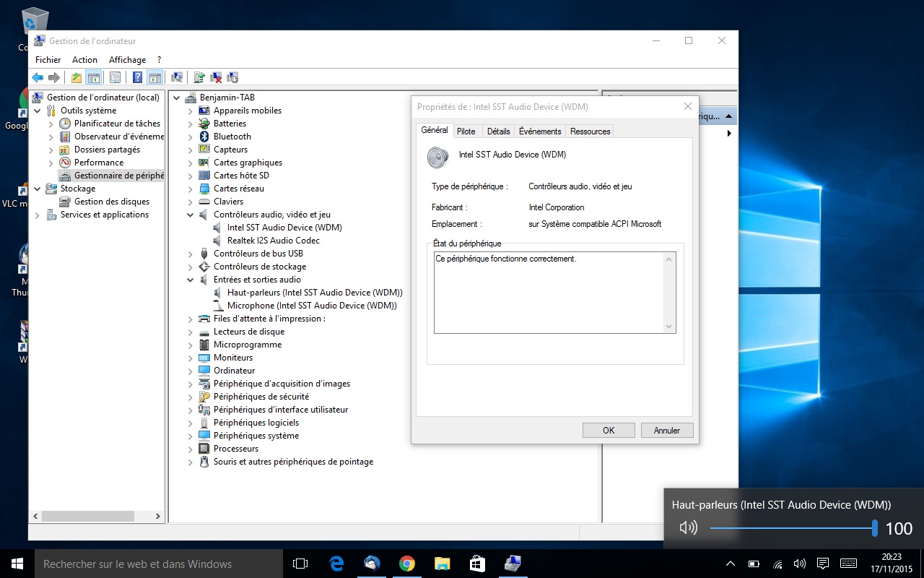The height and width of the screenshot is (578, 924).
Task: Open the Properties toolbar icon
Action: point(115,78)
